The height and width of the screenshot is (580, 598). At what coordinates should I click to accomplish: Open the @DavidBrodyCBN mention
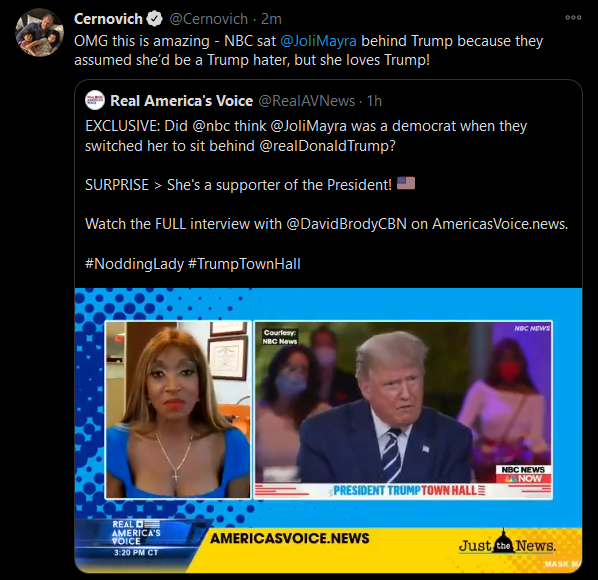[x=346, y=224]
